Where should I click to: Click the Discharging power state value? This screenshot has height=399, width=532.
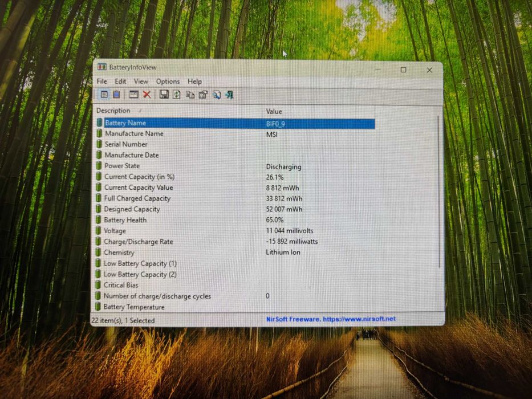[283, 166]
